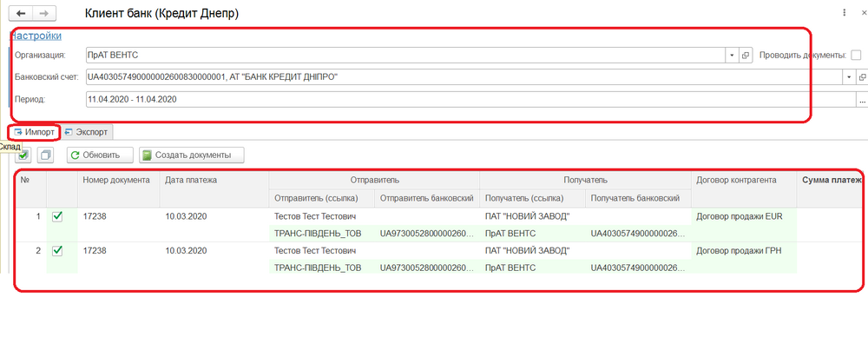This screenshot has height=337, width=868.
Task: Click the Получатель (ссылка) column header
Action: pos(532,198)
